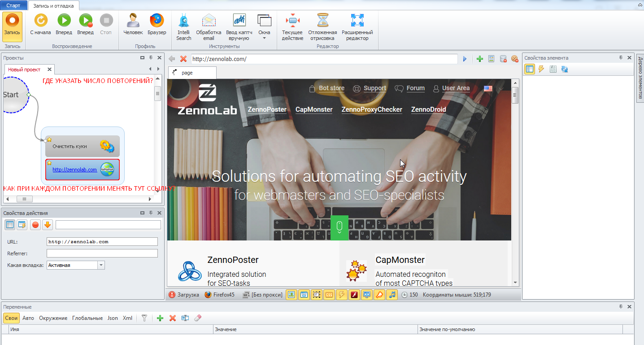Click into the URL field in Свойства действия
Viewport: 644px width, 345px height.
(x=102, y=242)
